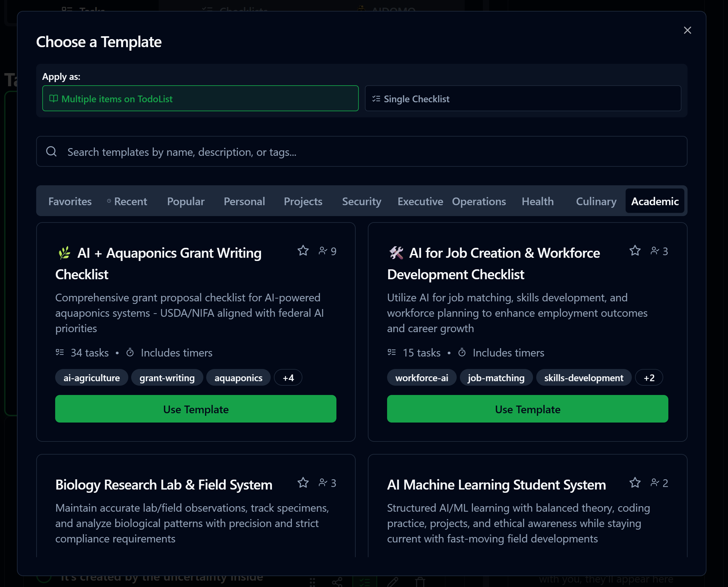Click the task list icon beside 15 tasks

coord(392,353)
